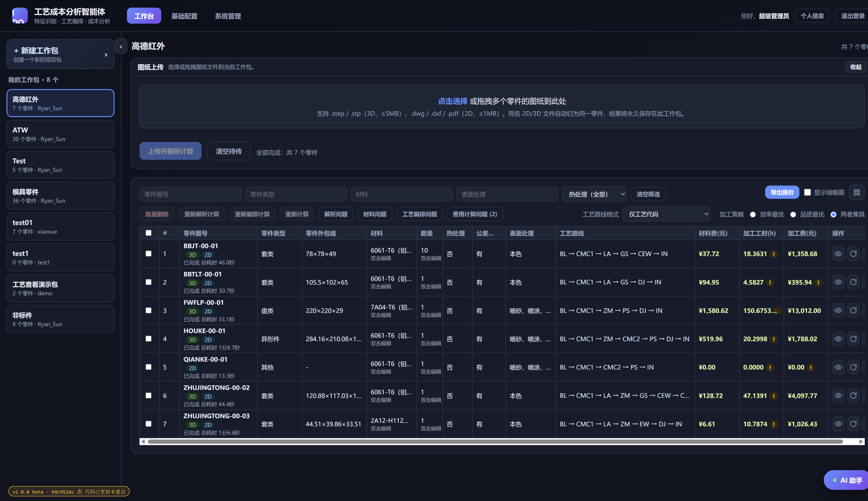View details eye icon for BBJT-00-01

(x=838, y=254)
